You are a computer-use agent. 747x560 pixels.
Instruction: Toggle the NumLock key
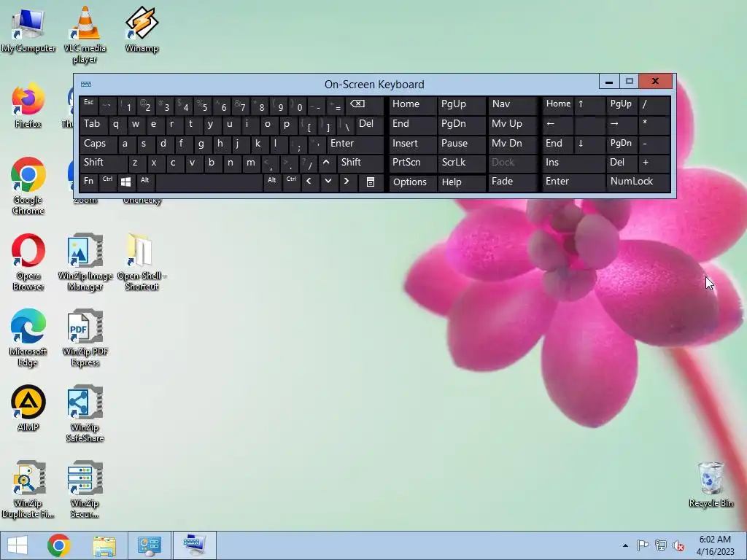click(638, 182)
